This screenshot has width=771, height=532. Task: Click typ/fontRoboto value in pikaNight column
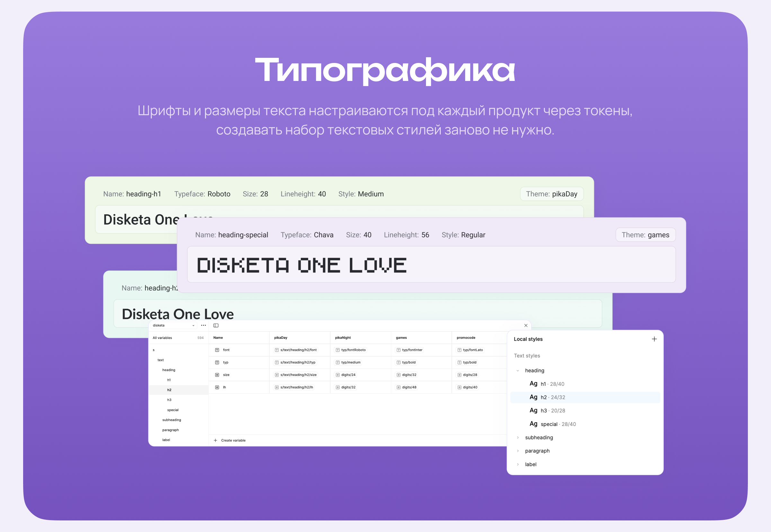(x=351, y=350)
